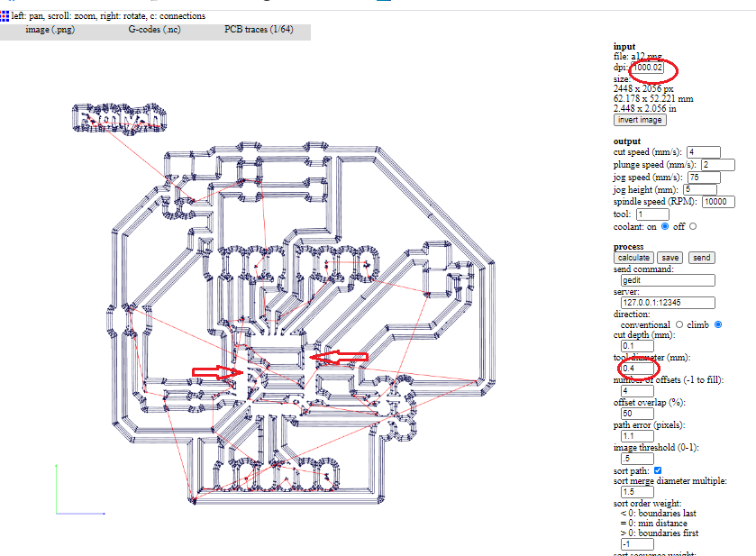The image size is (756, 556).
Task: Click the send button
Action: pyautogui.click(x=702, y=258)
